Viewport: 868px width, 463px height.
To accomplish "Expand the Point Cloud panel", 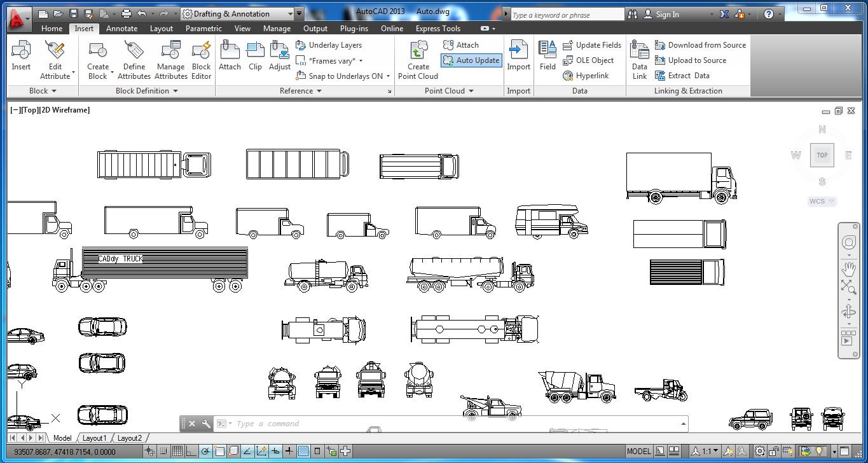I will click(x=449, y=91).
